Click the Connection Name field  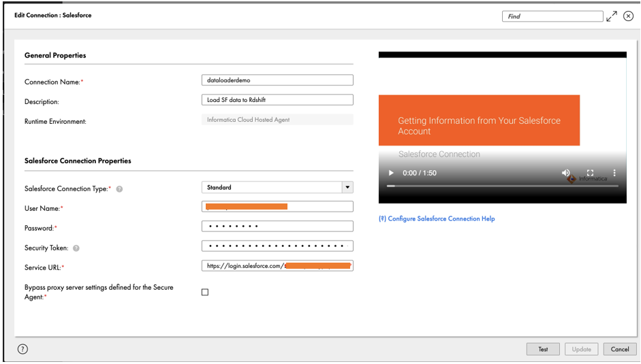coord(277,80)
